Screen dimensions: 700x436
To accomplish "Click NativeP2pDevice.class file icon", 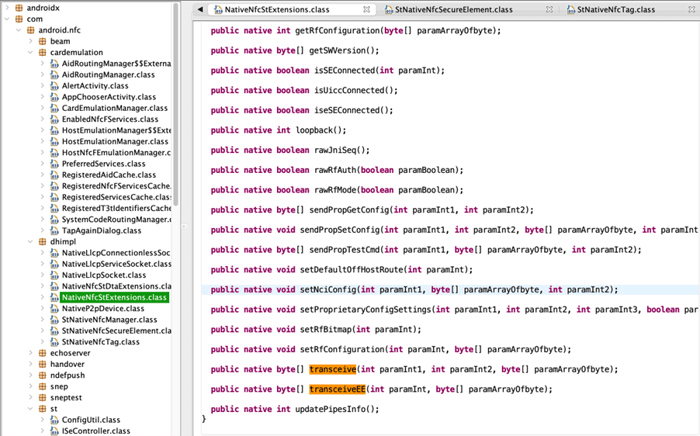I will click(54, 308).
